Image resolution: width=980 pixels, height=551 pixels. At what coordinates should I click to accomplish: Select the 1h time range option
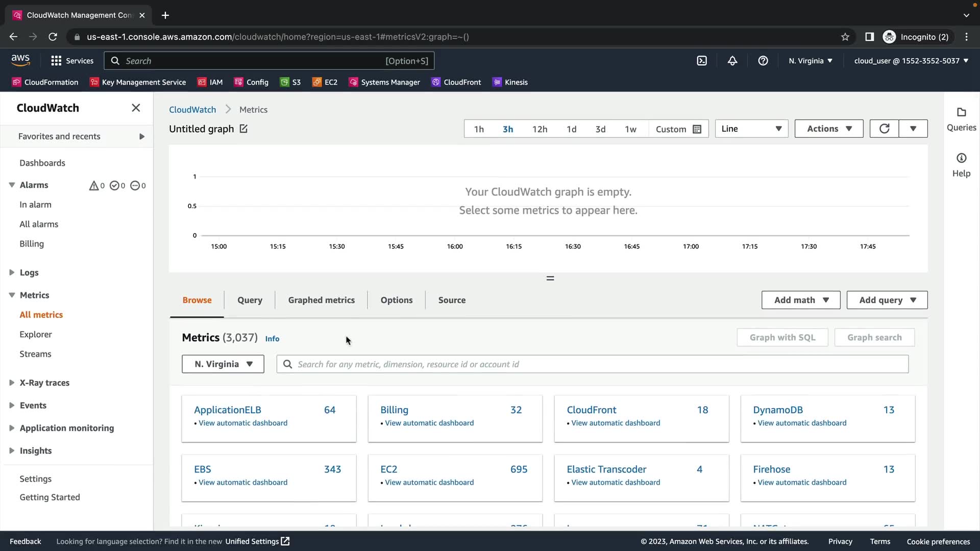478,129
